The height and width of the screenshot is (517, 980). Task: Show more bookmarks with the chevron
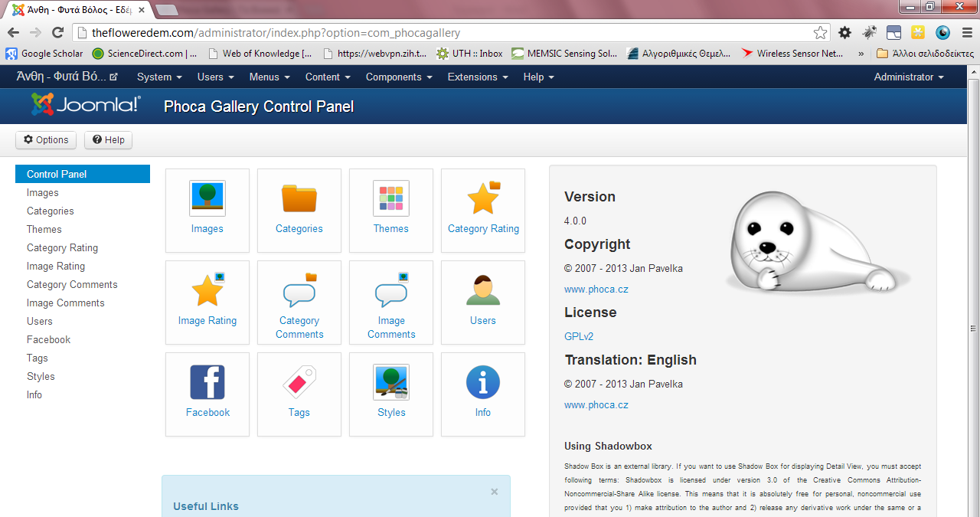861,54
